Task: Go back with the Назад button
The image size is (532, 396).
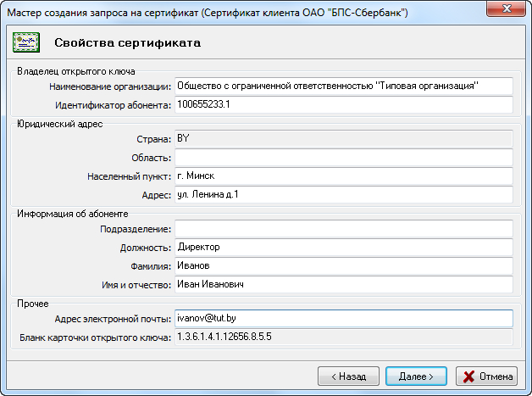Action: pos(348,376)
